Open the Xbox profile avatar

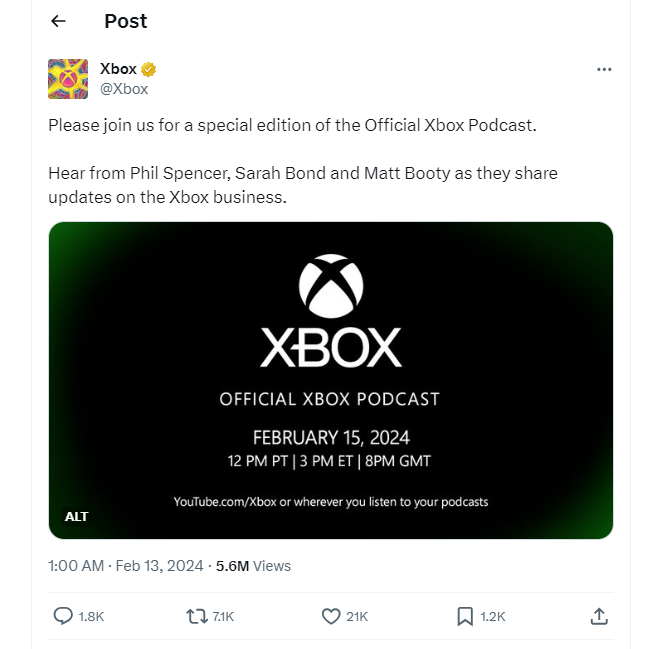(68, 79)
